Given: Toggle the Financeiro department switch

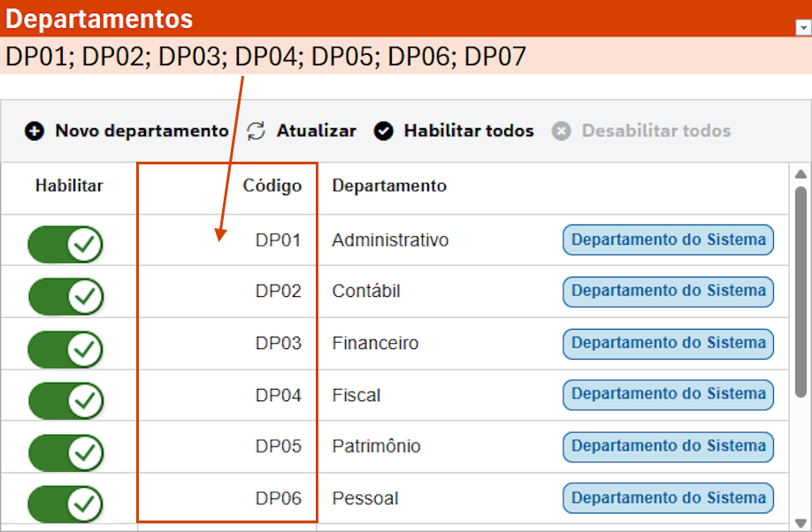Looking at the screenshot, I should click(x=65, y=349).
